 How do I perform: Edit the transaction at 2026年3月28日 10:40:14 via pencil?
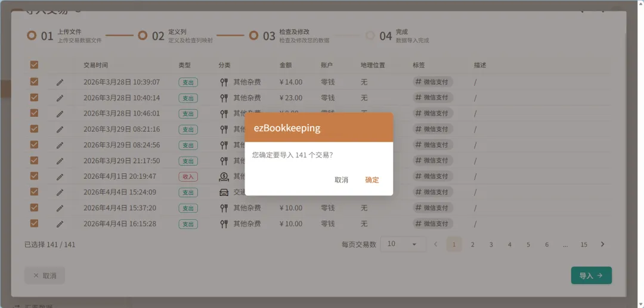point(60,98)
